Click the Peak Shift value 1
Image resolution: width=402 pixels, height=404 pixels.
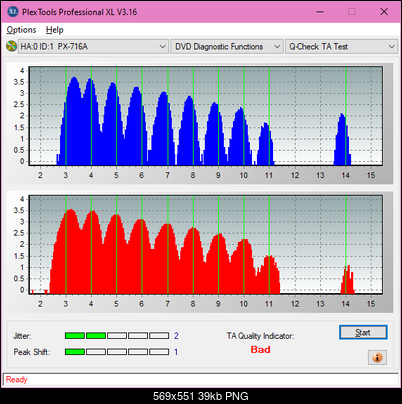pos(176,352)
